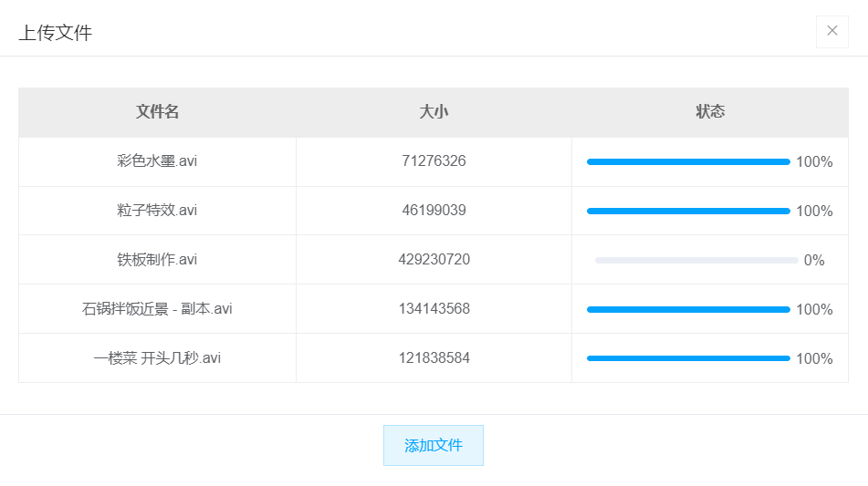Click the size value 134143568
This screenshot has width=868, height=486.
pos(434,308)
